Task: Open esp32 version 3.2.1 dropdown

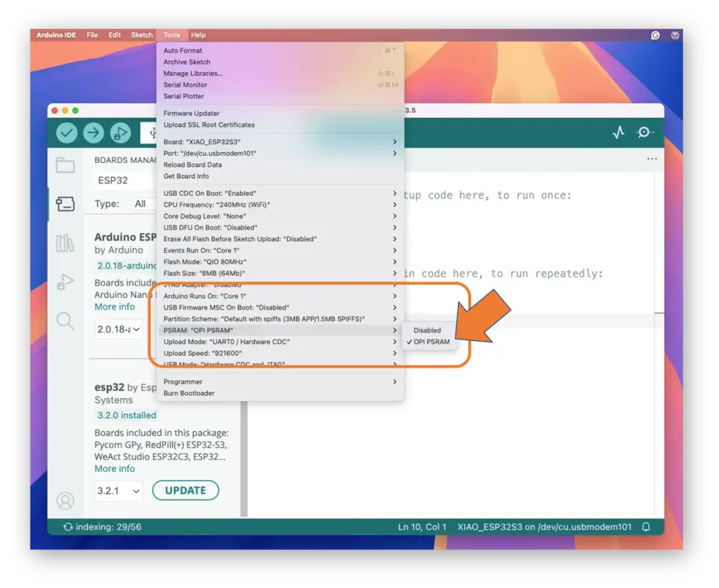Action: pyautogui.click(x=118, y=491)
